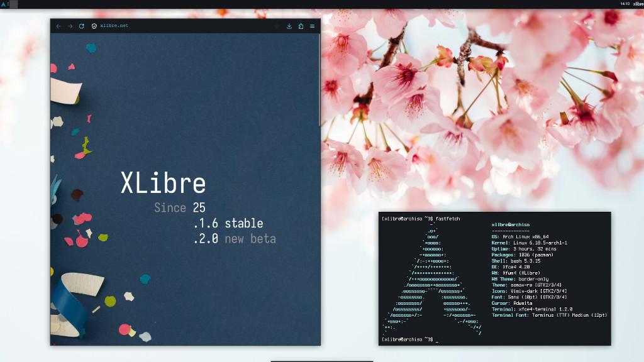Image resolution: width=644 pixels, height=362 pixels.
Task: Click the XLibre page heading
Action: (163, 183)
